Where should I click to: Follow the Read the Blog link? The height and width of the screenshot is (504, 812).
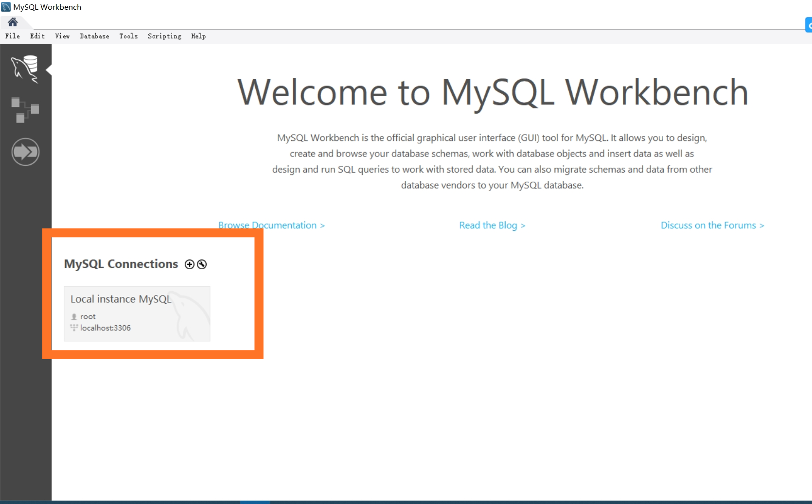point(492,225)
